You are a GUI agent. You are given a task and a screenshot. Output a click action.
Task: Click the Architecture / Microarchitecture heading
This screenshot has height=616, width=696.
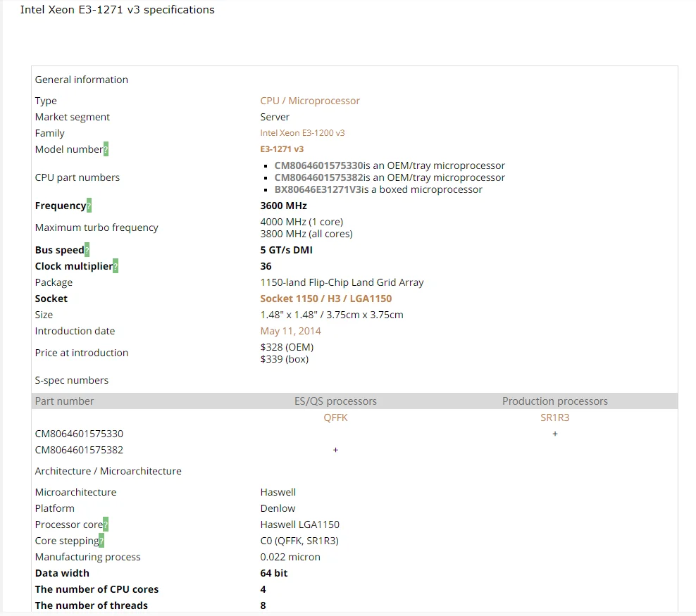pyautogui.click(x=108, y=471)
